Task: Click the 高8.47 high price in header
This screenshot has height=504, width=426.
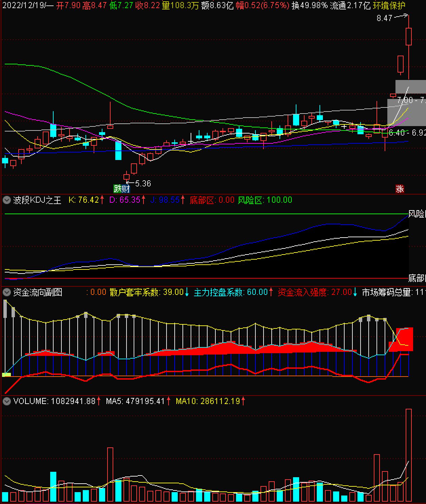Action: coord(95,5)
